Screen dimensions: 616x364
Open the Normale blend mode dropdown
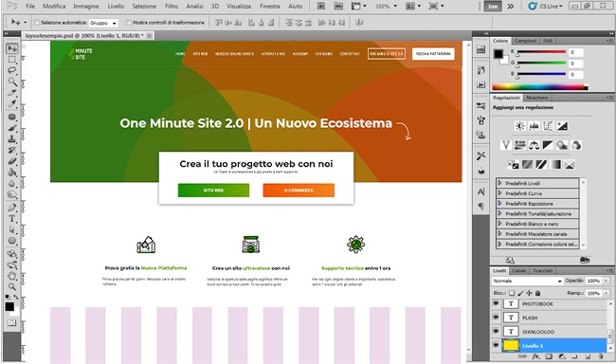pyautogui.click(x=527, y=281)
